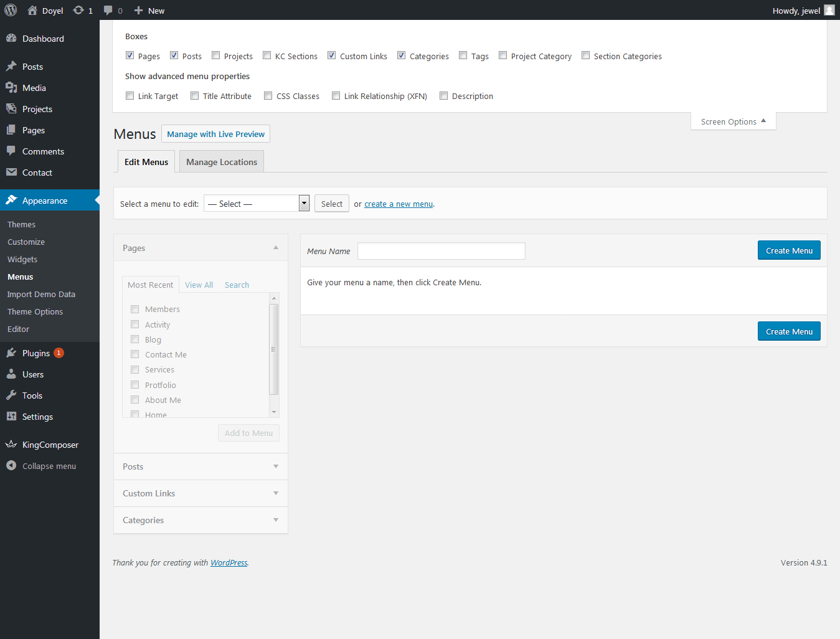Click the comments bubble icon in admin bar
Image resolution: width=840 pixels, height=639 pixels.
(108, 10)
